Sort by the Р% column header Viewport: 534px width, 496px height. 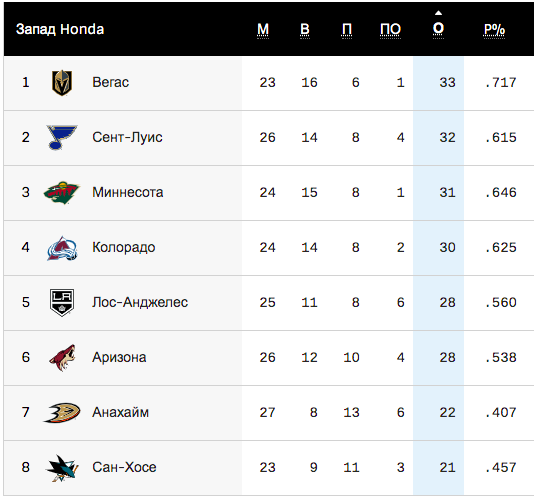pyautogui.click(x=494, y=30)
